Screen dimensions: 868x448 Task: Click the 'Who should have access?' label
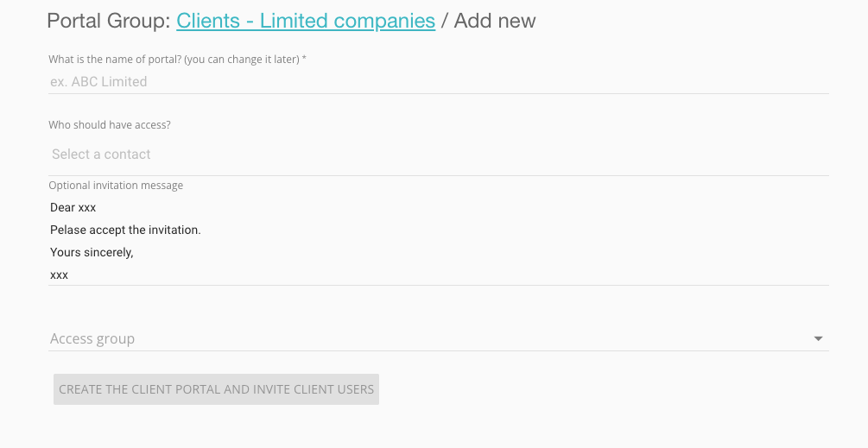click(x=110, y=125)
